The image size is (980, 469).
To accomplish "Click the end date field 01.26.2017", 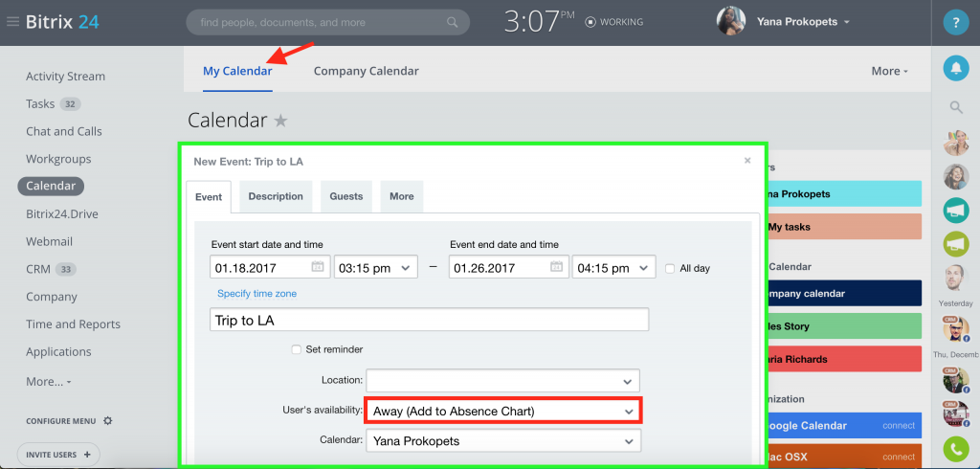I will pyautogui.click(x=508, y=268).
